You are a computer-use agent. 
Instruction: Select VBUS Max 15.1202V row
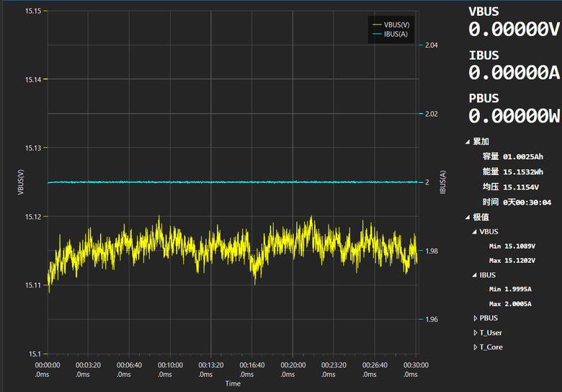click(x=512, y=261)
